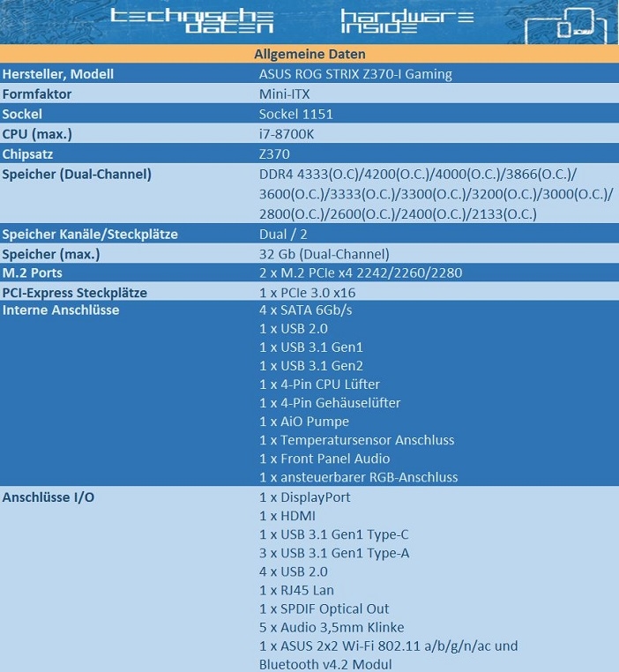Click 'ASUS ROG STRIX Z370-I Gaming' value
Viewport: 619px width, 672px height.
click(355, 74)
